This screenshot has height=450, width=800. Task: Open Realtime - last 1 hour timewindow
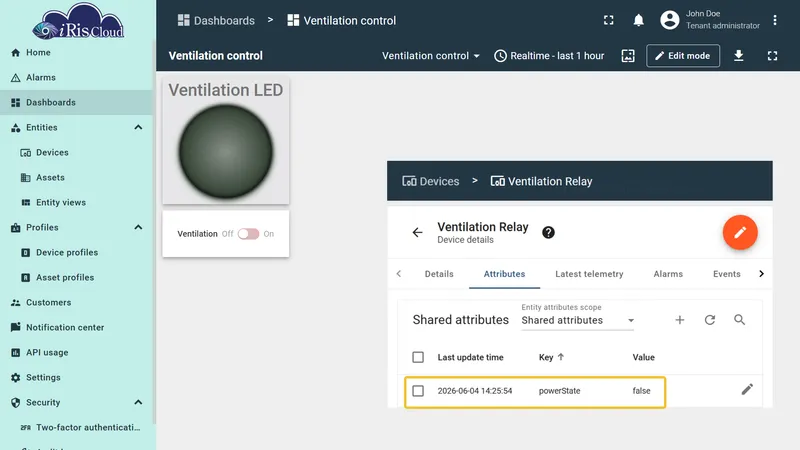[x=549, y=56]
